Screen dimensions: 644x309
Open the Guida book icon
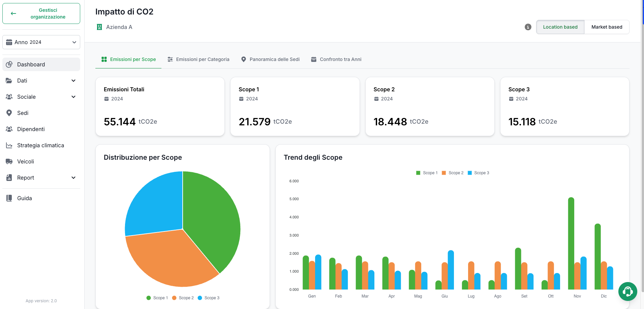[x=9, y=198]
